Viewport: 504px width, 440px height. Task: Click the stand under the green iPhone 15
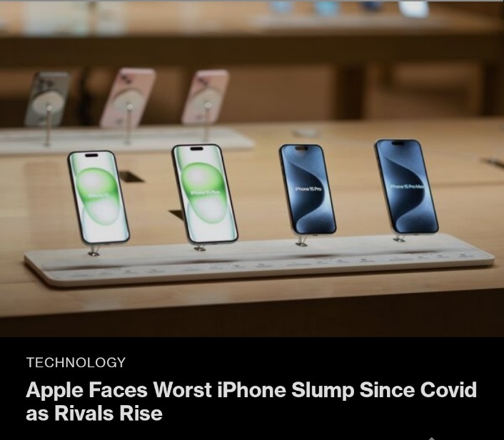[94, 250]
